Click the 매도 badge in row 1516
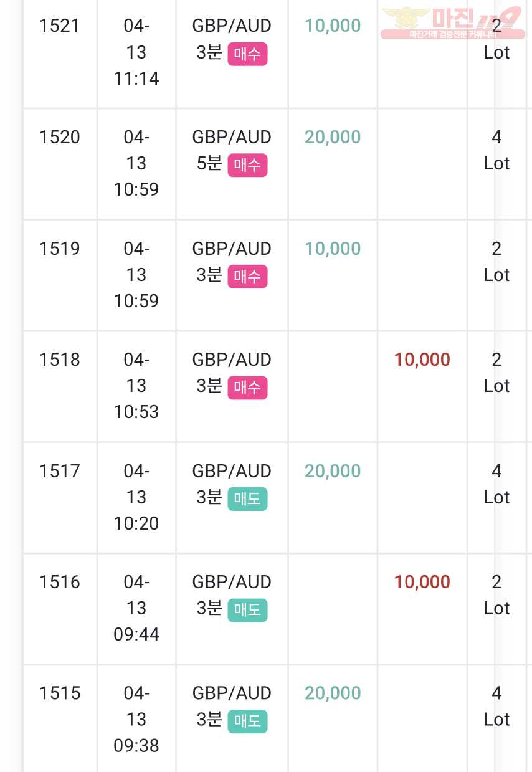532x772 pixels. pyautogui.click(x=247, y=611)
